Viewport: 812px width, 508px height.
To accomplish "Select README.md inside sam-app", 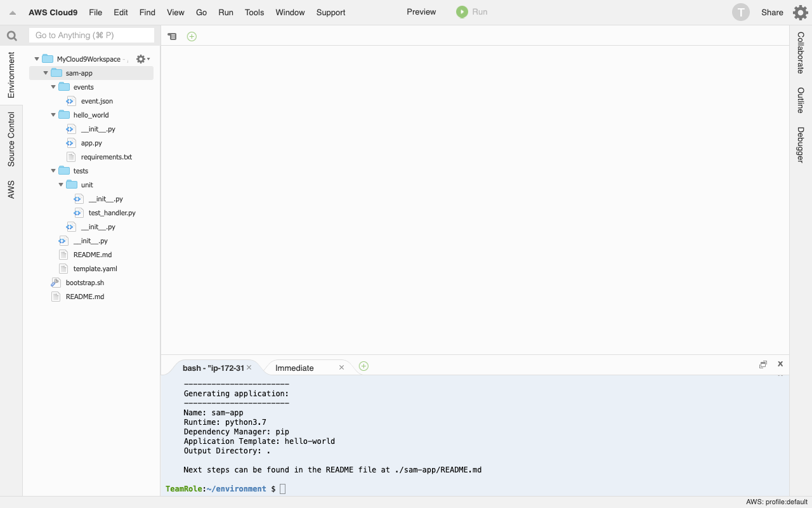I will 93,255.
